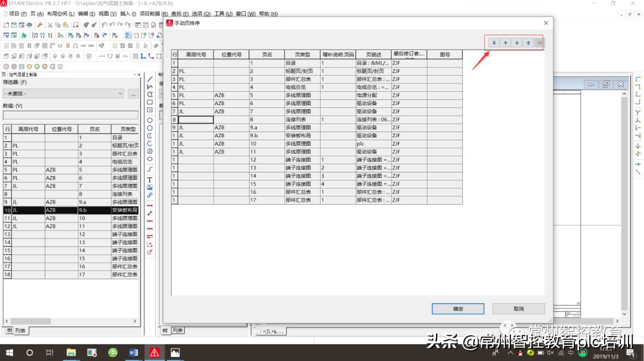This screenshot has width=644, height=361.
Task: Select the ellipse drawing tool
Action: pyautogui.click(x=150, y=159)
